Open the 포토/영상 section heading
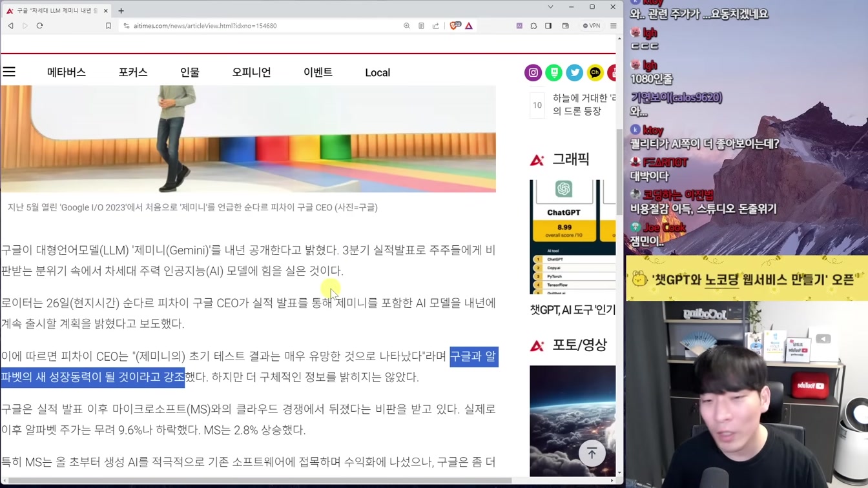This screenshot has height=488, width=868. pyautogui.click(x=580, y=345)
